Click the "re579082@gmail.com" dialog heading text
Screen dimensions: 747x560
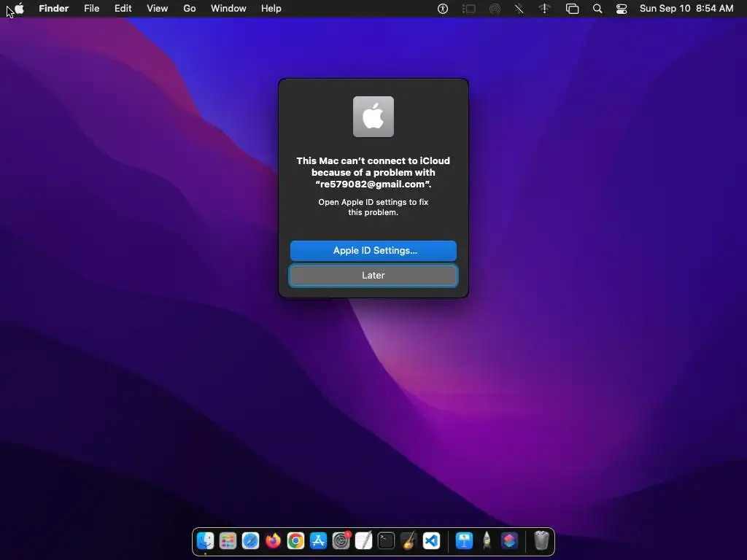click(373, 184)
